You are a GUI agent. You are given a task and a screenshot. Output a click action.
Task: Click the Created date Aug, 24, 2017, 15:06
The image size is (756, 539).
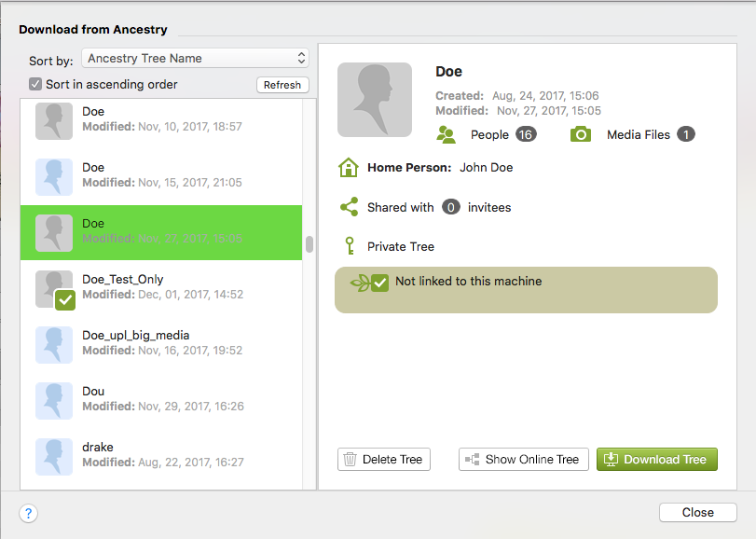point(545,96)
